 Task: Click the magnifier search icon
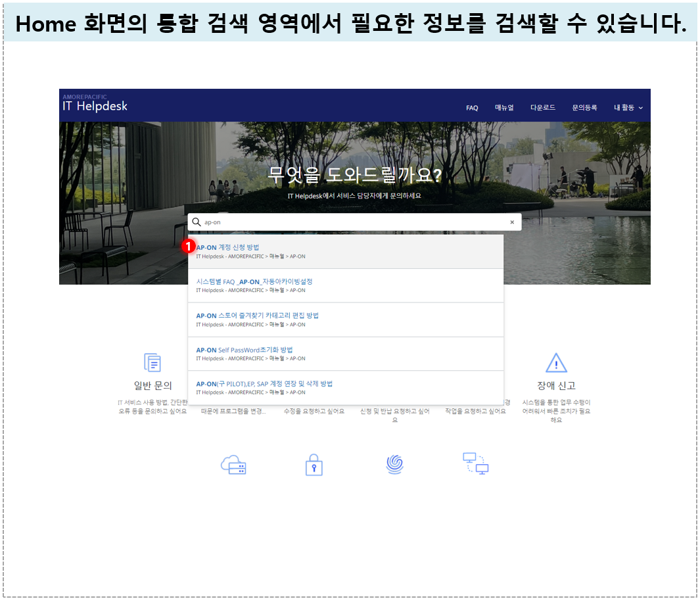pos(196,222)
